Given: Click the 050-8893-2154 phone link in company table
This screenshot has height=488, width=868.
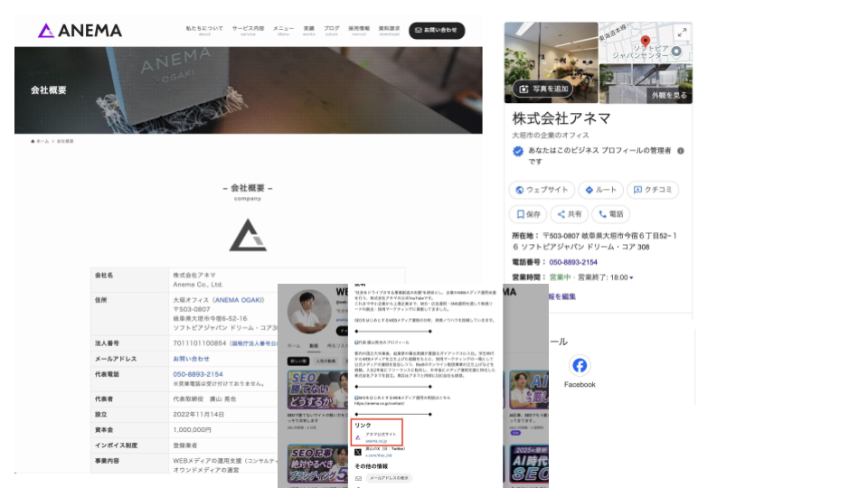Looking at the screenshot, I should [197, 374].
